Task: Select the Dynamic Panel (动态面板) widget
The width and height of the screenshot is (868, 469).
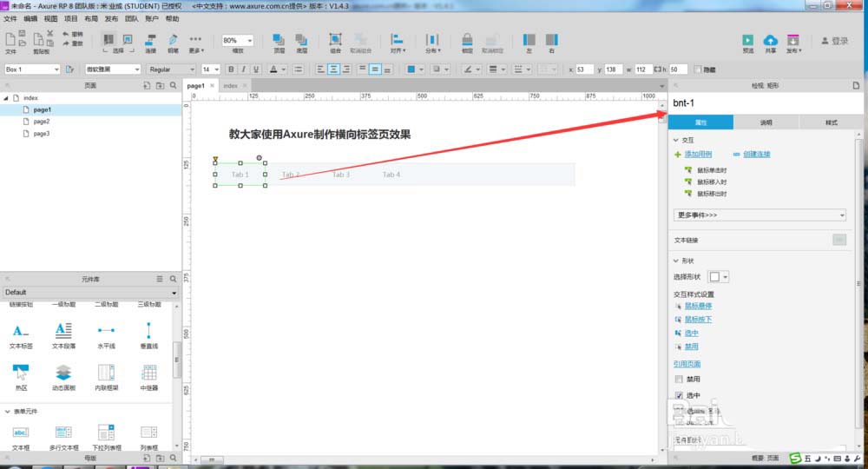Action: [63, 378]
